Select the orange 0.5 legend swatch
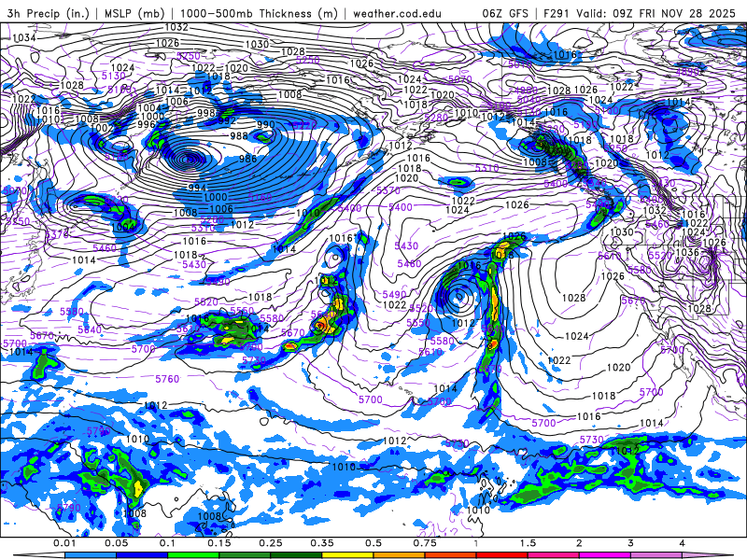 400,555
